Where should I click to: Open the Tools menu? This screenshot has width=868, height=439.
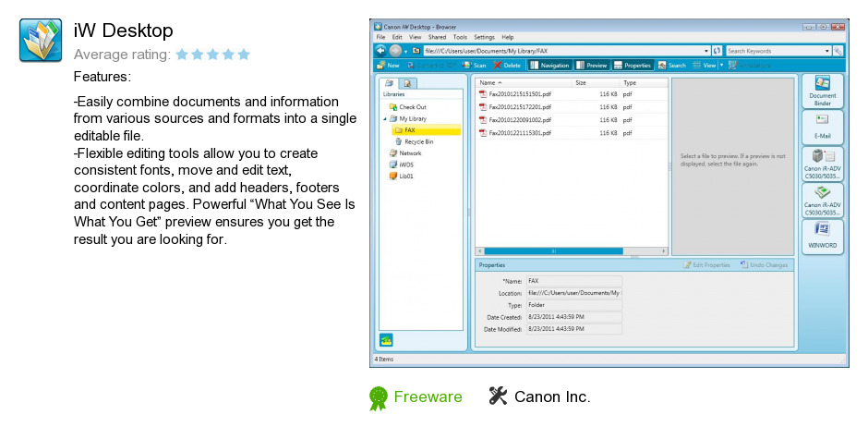click(460, 37)
